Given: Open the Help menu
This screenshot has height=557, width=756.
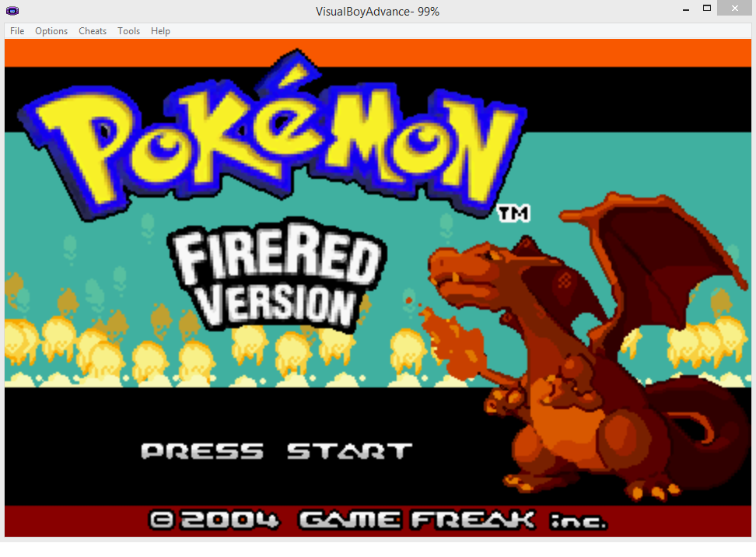Looking at the screenshot, I should tap(160, 31).
